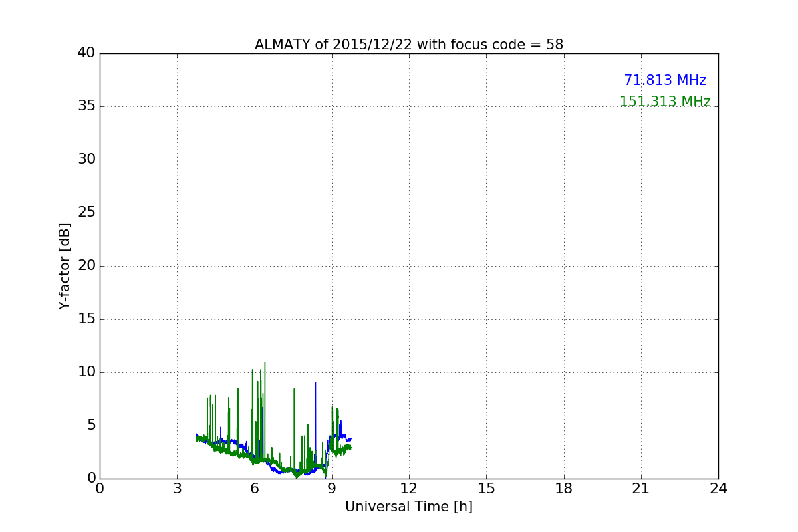This screenshot has width=798, height=532.
Task: Click the y-axis tick label 15
Action: (x=86, y=319)
